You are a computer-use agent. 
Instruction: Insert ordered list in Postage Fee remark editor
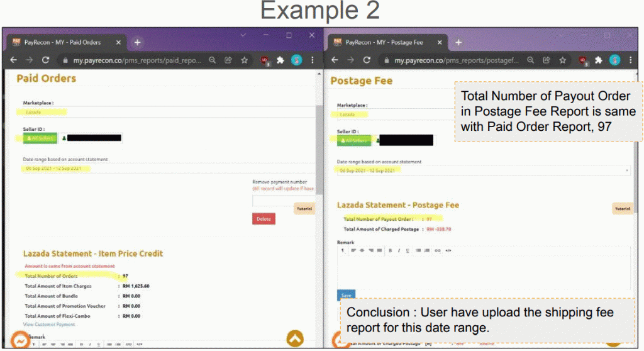click(427, 250)
